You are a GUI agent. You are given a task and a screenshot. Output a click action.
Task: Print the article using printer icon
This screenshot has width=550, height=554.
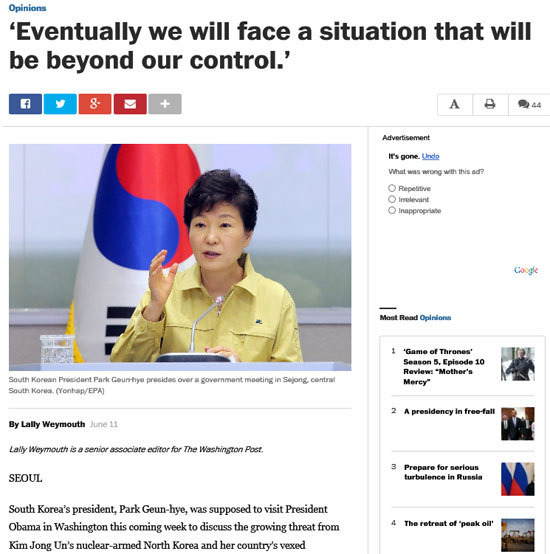(x=490, y=105)
